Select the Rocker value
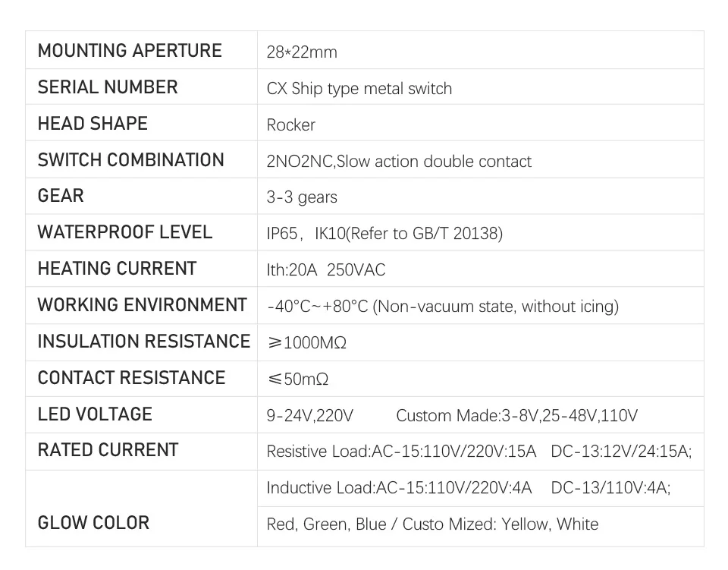The width and height of the screenshot is (728, 570). click(x=290, y=125)
